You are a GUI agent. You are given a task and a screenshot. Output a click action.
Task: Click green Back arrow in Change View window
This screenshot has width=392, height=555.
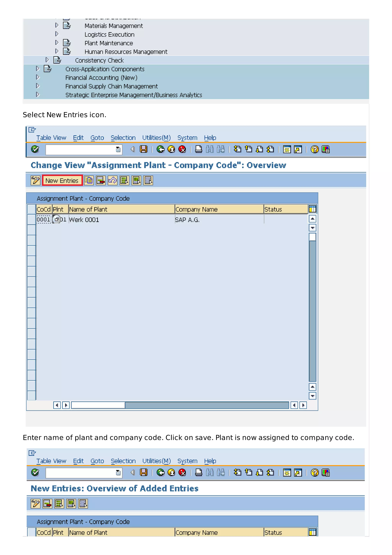pos(160,149)
